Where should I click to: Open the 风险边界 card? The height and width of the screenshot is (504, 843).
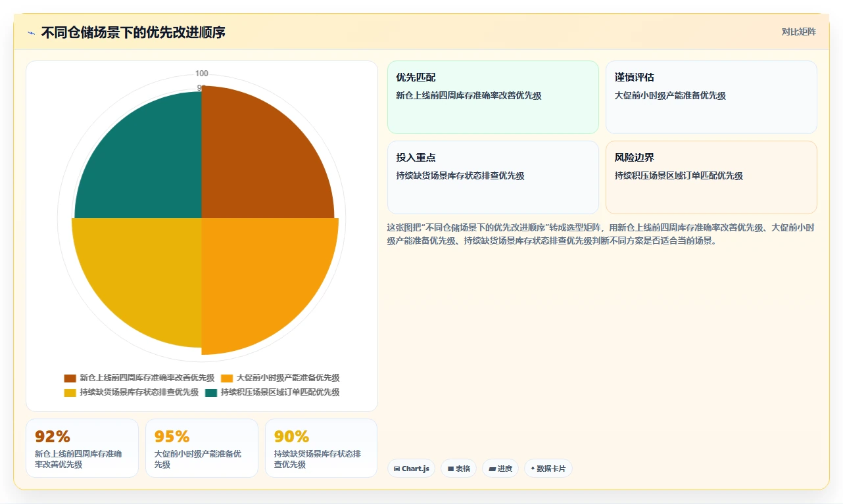[x=711, y=177]
